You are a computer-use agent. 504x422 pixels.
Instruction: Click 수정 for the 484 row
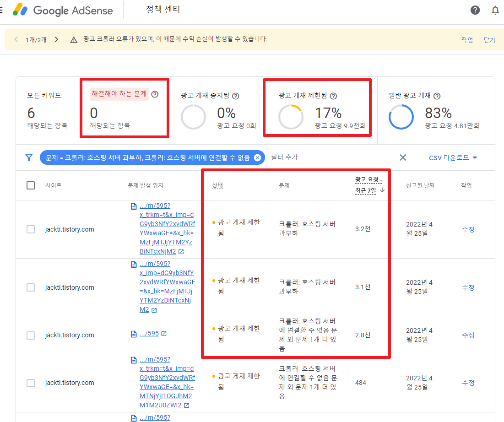point(468,383)
